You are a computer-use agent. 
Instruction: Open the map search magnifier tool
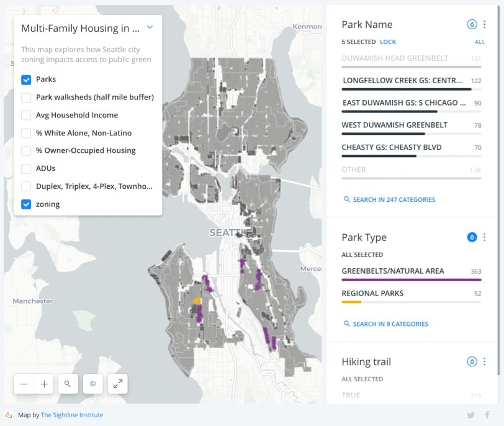point(68,384)
